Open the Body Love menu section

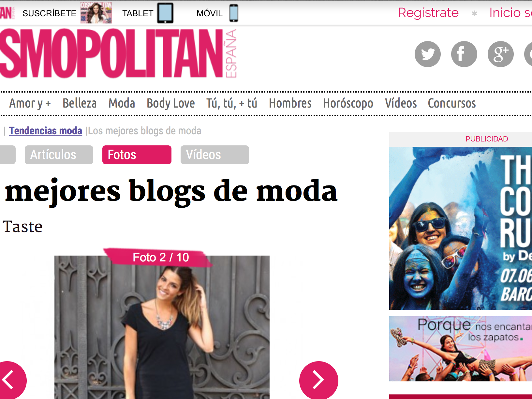click(170, 104)
